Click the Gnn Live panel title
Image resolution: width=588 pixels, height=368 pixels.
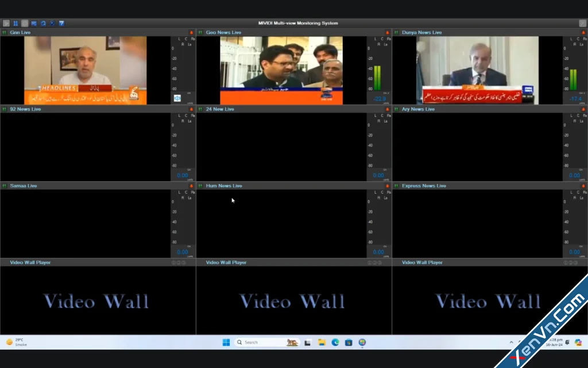[20, 33]
